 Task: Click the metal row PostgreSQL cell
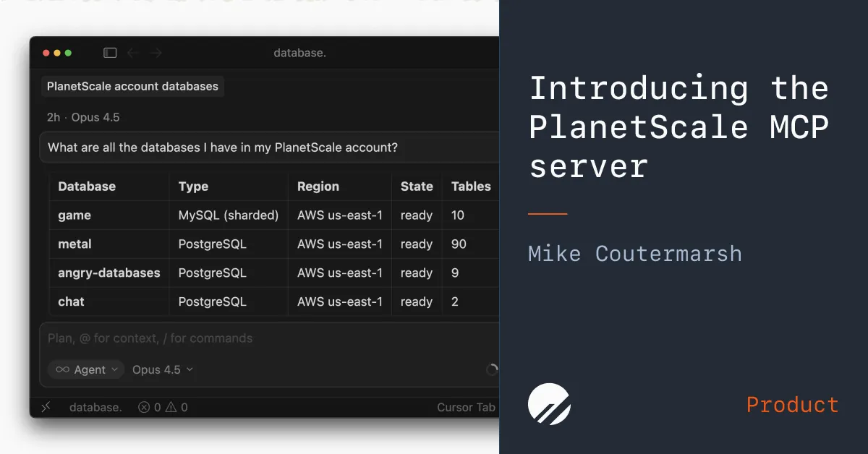[x=213, y=244]
